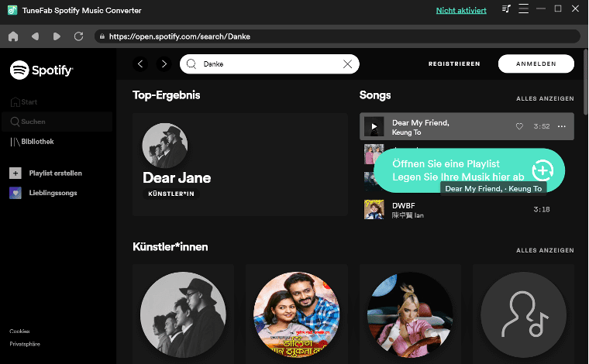Click the lock icon in the address bar
The width and height of the screenshot is (589, 364).
102,36
